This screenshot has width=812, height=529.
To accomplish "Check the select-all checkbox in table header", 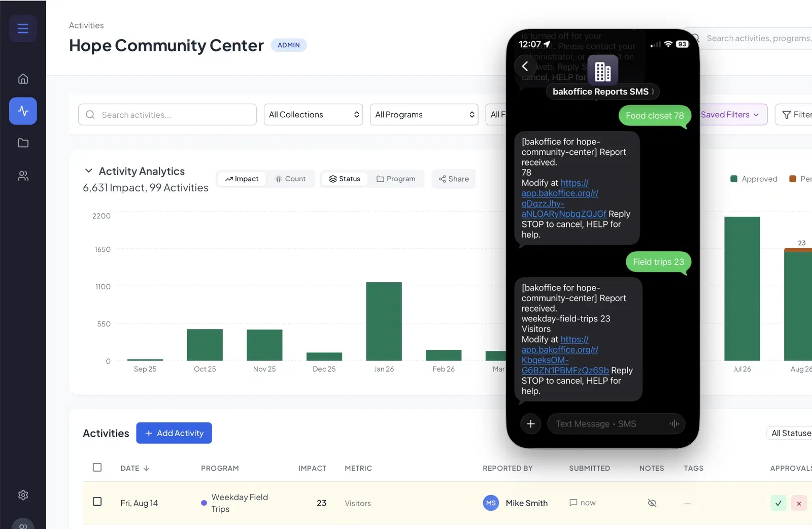I will [97, 468].
